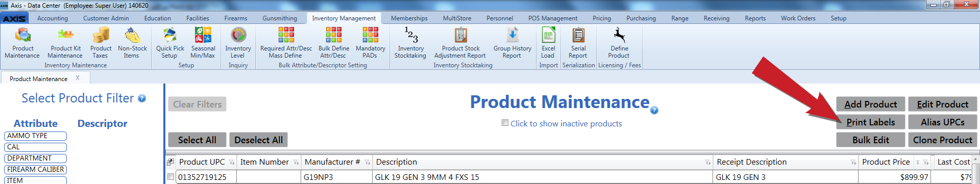The height and width of the screenshot is (184, 980).
Task: Open Non-Stock Items icon
Action: click(132, 43)
